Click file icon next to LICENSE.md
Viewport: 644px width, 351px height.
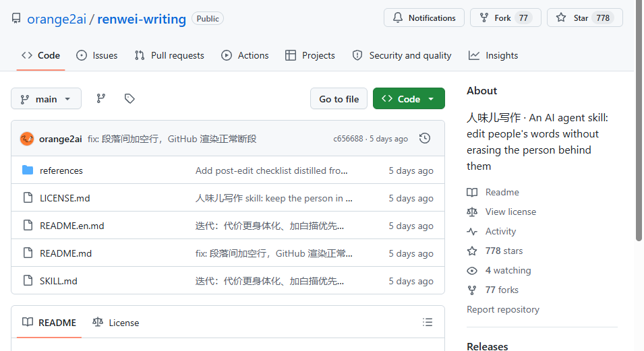28,198
